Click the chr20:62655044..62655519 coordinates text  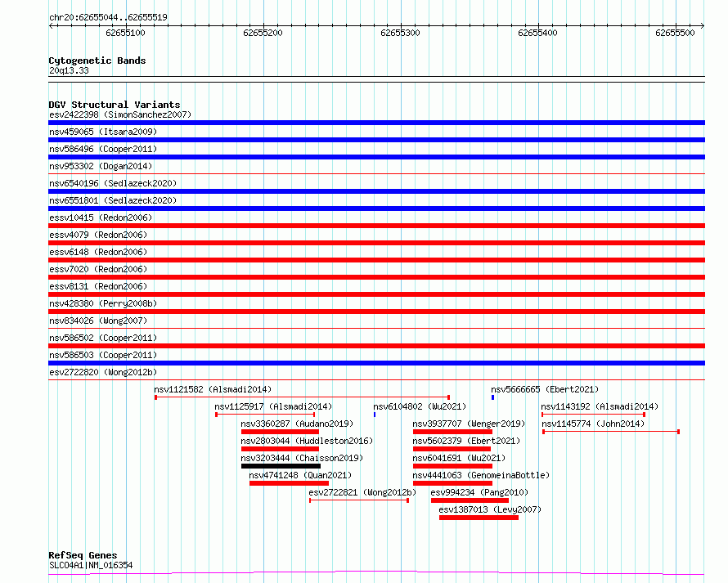coord(108,18)
